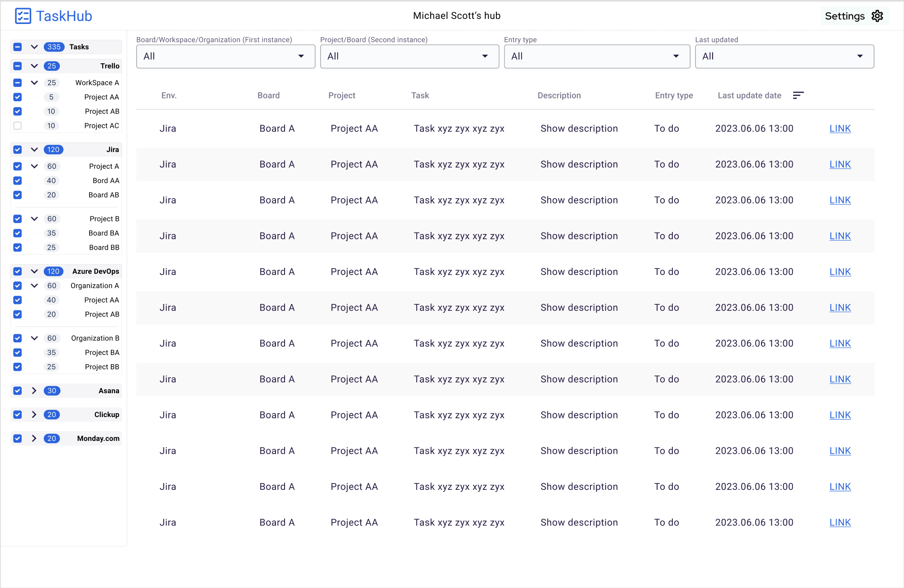The height and width of the screenshot is (588, 904).
Task: Collapse WorkSpace A chevron
Action: tap(34, 83)
